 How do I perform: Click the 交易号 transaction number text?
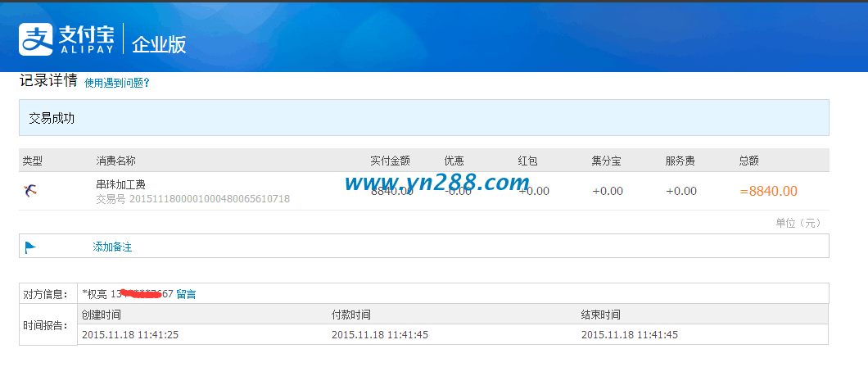pos(192,199)
